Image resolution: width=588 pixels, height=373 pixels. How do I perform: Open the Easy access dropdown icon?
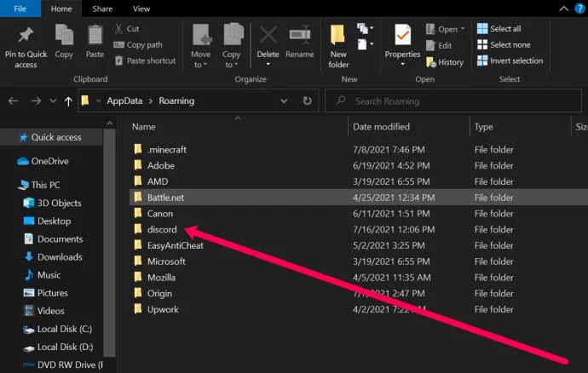(x=365, y=44)
